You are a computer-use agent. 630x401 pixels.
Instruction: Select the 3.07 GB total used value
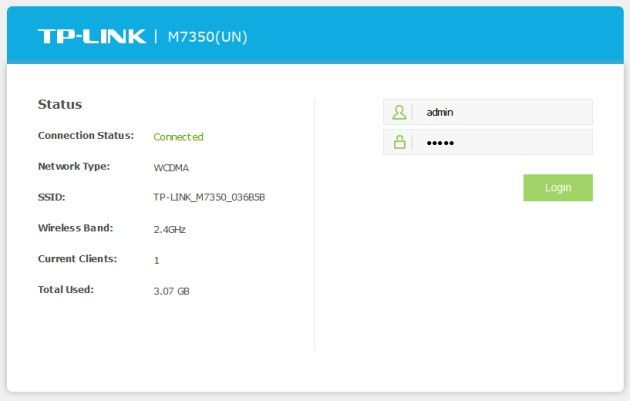171,291
